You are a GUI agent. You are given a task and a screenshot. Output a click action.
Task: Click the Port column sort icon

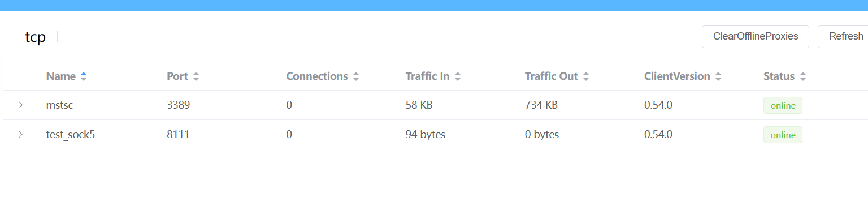pyautogui.click(x=196, y=76)
